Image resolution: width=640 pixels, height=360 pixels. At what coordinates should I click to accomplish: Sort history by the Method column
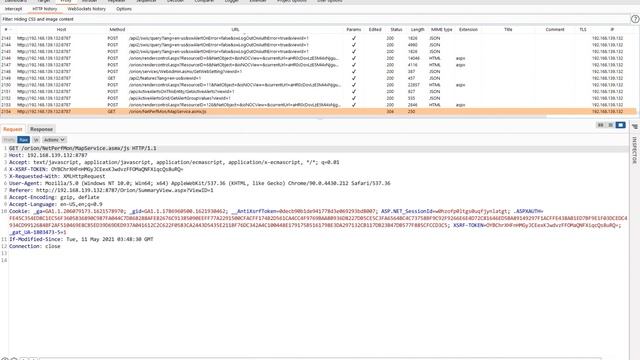pyautogui.click(x=117, y=29)
